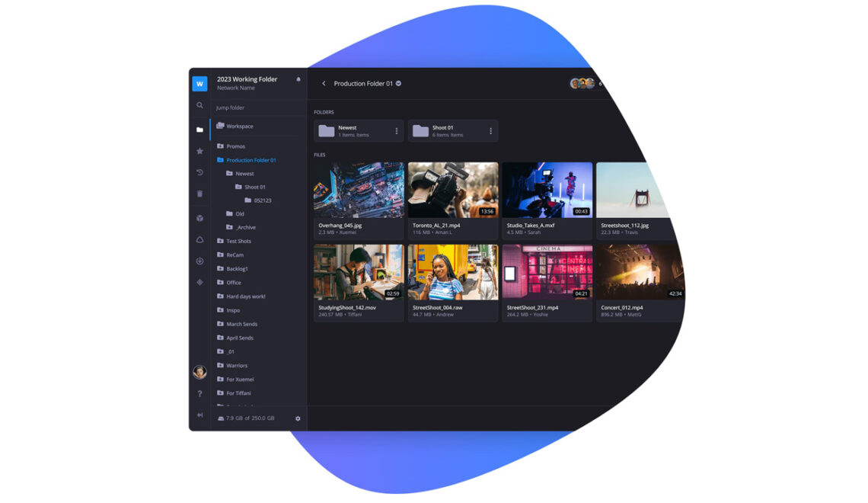Open downloads circle-arrow icon

pyautogui.click(x=199, y=261)
